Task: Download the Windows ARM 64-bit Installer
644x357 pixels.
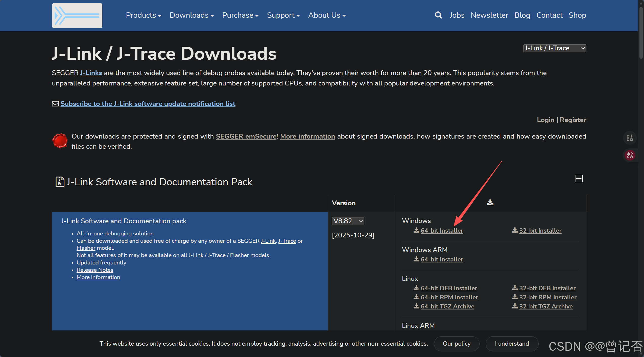Action: tap(442, 259)
